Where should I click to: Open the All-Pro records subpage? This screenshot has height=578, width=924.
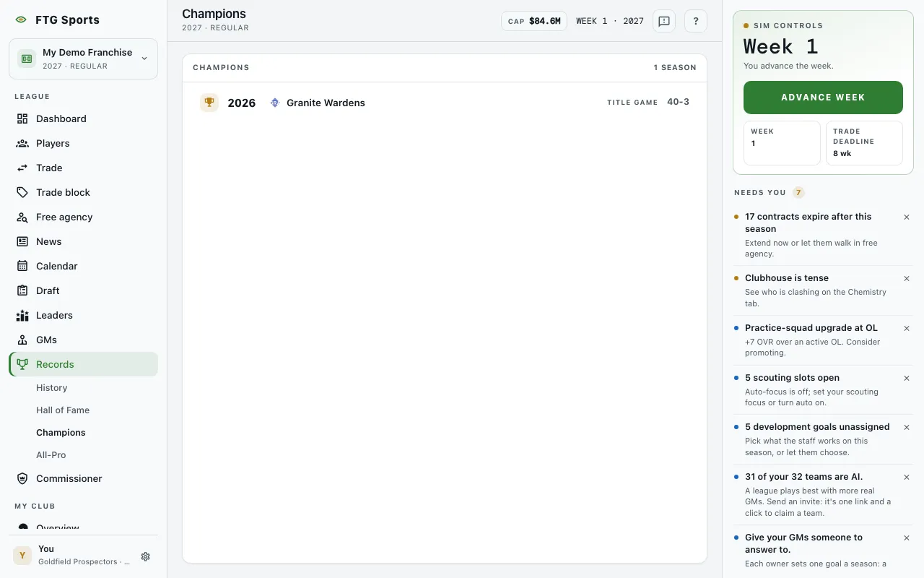pos(51,455)
